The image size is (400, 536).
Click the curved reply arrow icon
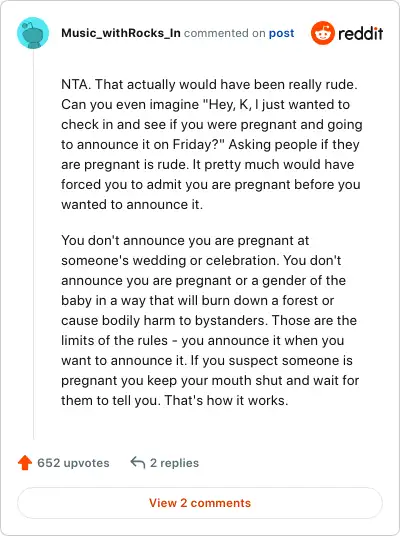pyautogui.click(x=138, y=463)
